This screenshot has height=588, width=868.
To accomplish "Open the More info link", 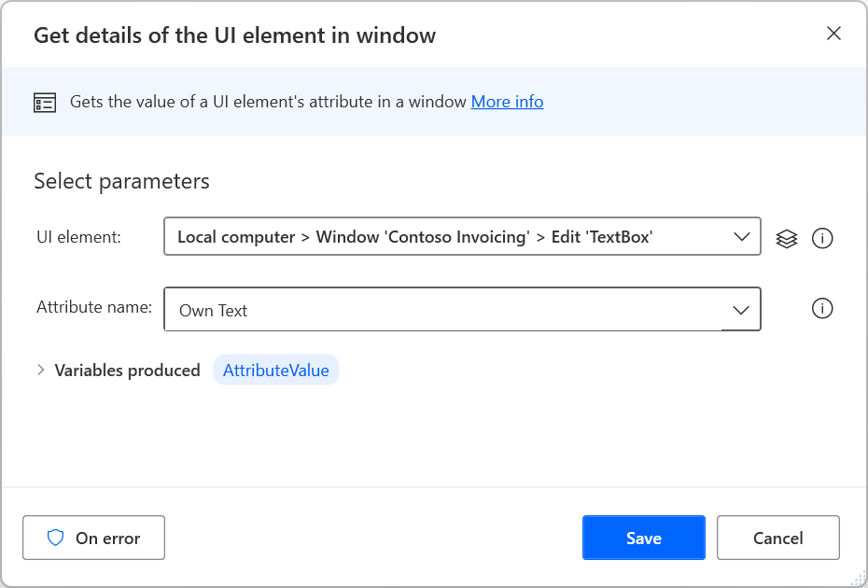I will click(x=507, y=102).
